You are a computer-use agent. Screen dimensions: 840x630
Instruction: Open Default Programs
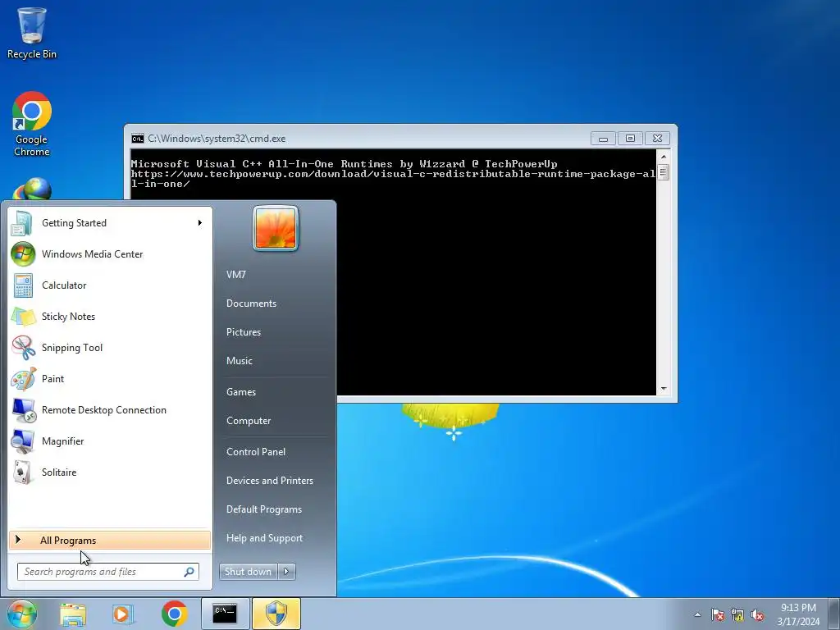point(264,509)
